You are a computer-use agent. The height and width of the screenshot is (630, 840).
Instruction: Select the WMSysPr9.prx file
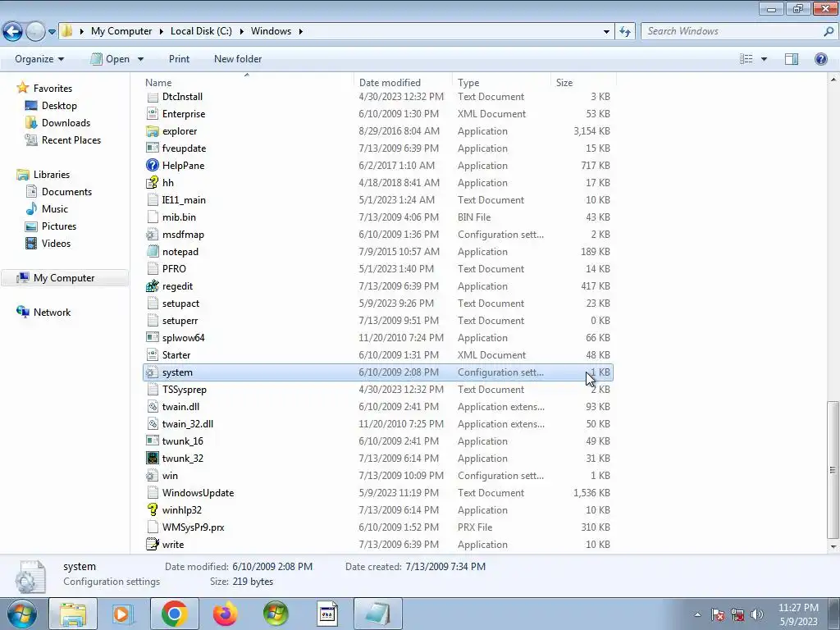194,527
